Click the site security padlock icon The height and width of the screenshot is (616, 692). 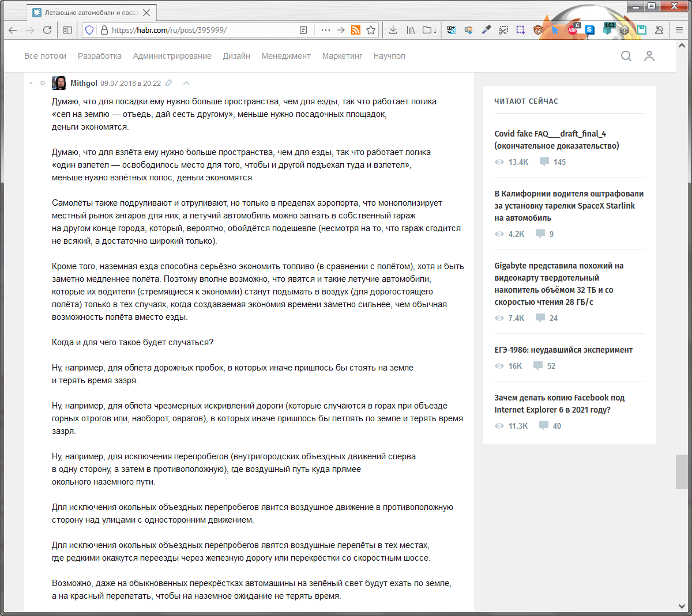[x=104, y=30]
